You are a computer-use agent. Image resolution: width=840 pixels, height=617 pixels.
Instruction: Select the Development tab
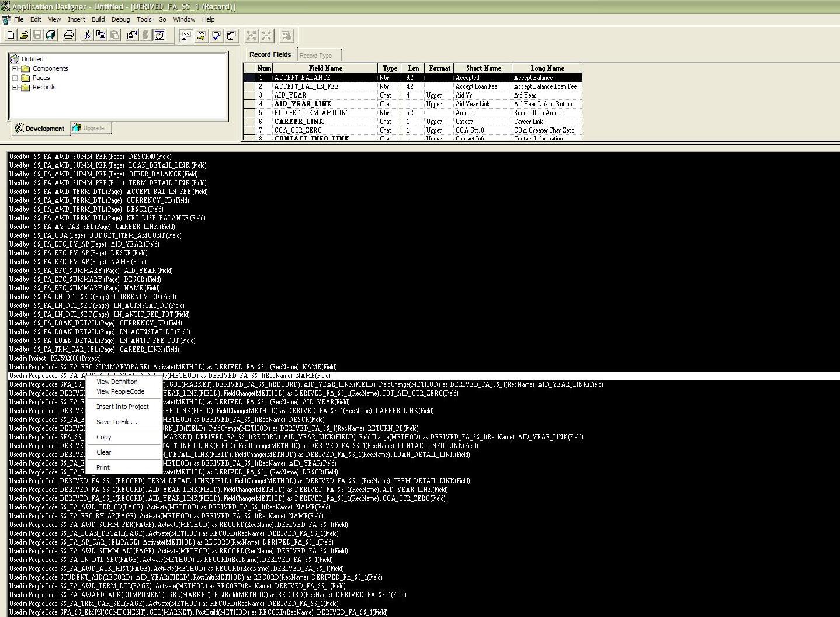[40, 129]
